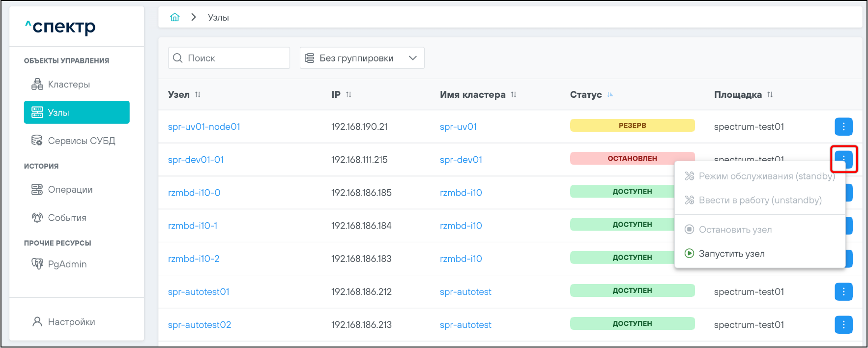Open Сервисы СУБД section
The height and width of the screenshot is (348, 868).
tap(81, 141)
